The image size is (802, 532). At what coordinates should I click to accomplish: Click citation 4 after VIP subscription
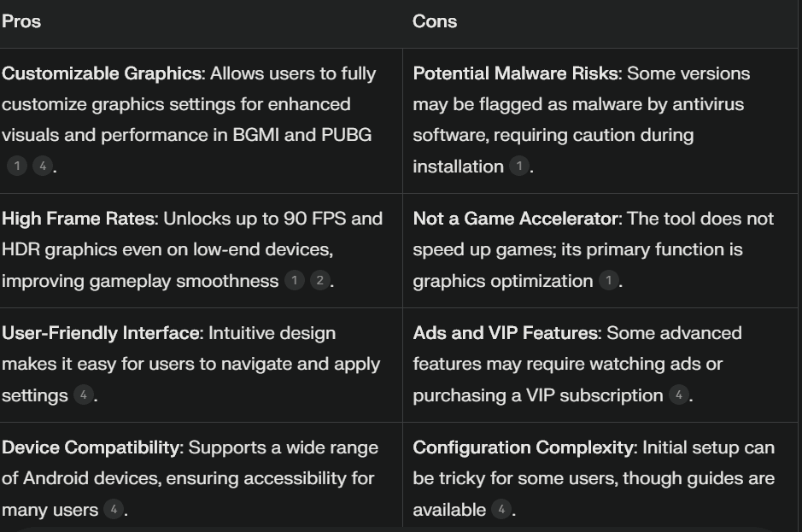tap(679, 395)
